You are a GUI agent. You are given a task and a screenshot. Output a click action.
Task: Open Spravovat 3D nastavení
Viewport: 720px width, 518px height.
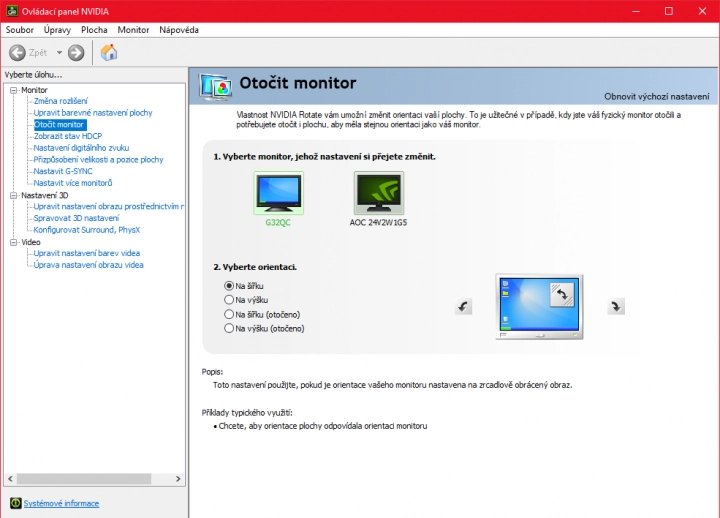76,218
